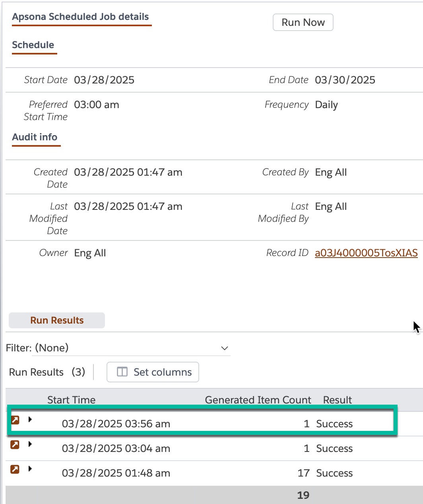Click the Schedule section heading
This screenshot has height=504, width=423.
[x=33, y=45]
